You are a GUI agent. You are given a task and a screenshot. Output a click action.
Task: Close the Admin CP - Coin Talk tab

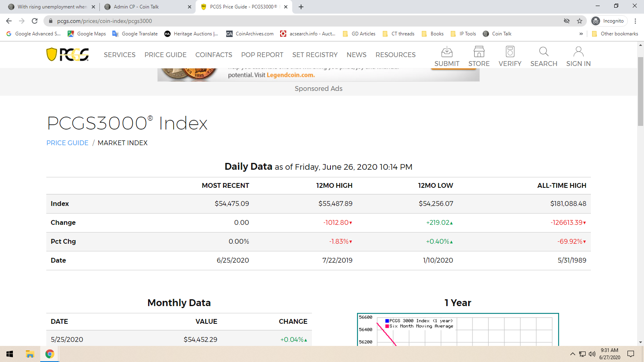(x=190, y=7)
